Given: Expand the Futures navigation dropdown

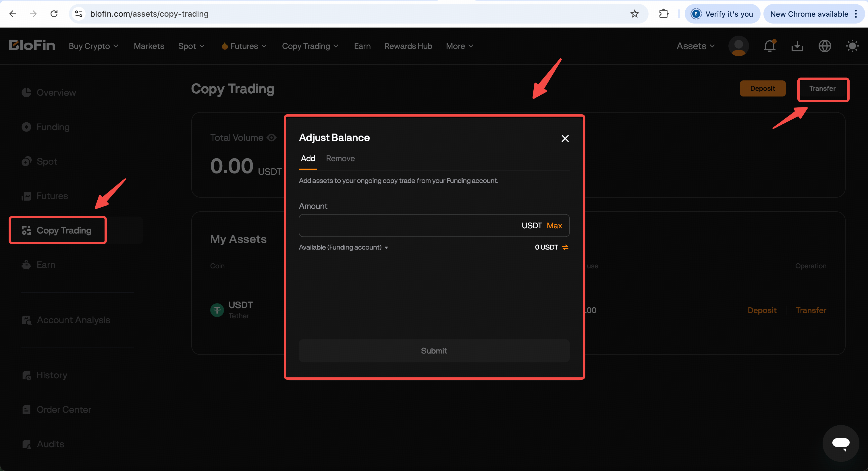Looking at the screenshot, I should pos(244,46).
